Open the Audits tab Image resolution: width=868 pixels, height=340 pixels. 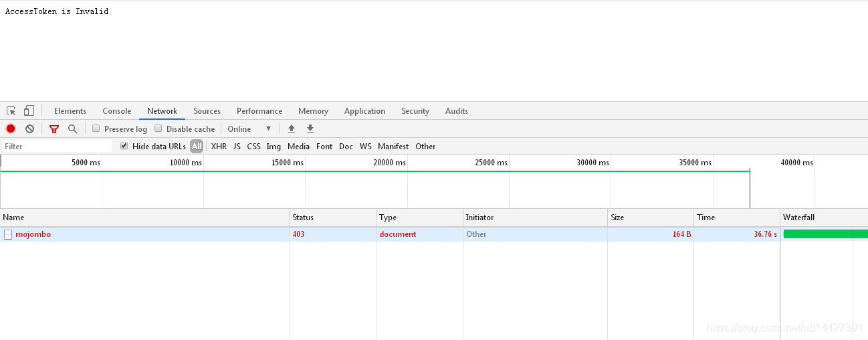click(457, 111)
